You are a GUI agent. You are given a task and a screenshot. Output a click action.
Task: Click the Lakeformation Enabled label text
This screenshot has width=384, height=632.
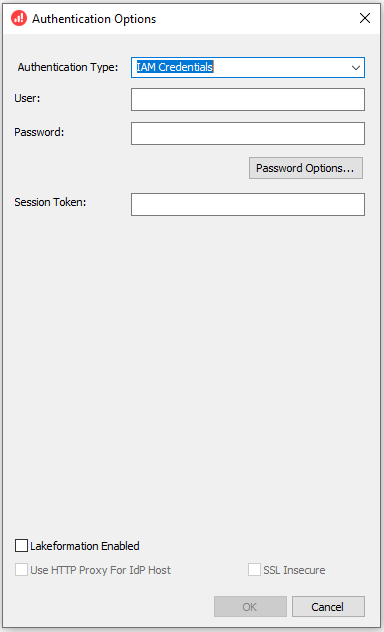click(85, 546)
